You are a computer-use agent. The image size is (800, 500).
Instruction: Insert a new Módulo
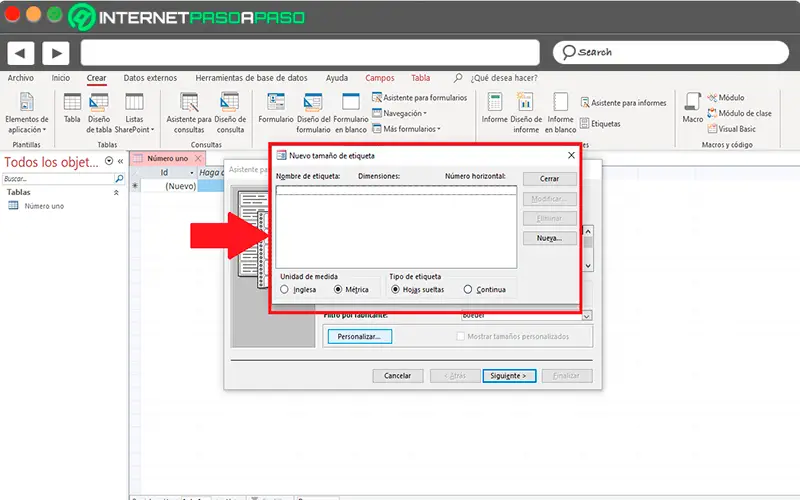(726, 97)
